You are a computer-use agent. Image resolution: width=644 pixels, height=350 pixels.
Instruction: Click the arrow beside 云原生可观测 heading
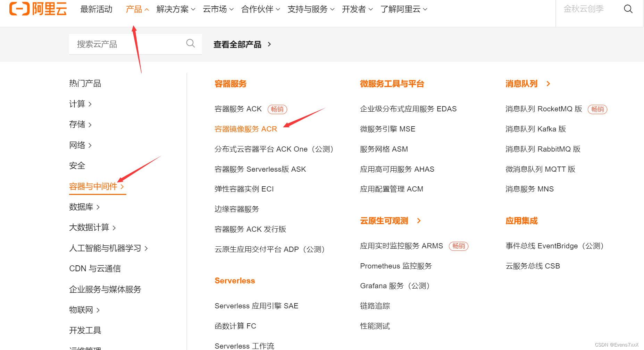pyautogui.click(x=419, y=221)
